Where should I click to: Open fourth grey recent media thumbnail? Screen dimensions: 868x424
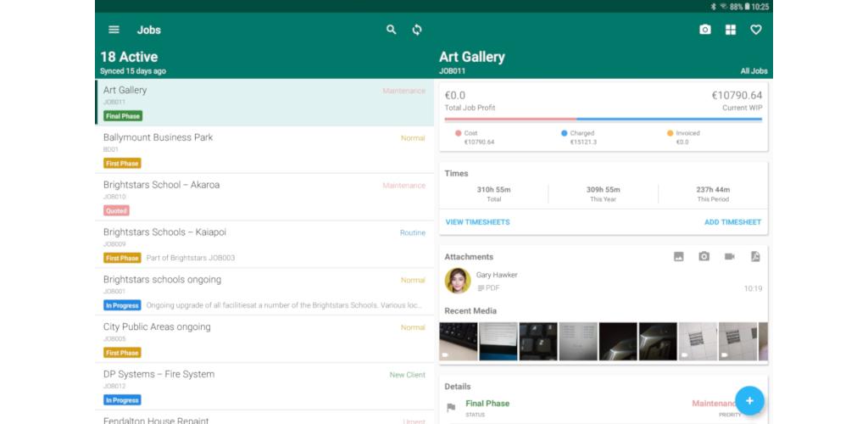[578, 342]
